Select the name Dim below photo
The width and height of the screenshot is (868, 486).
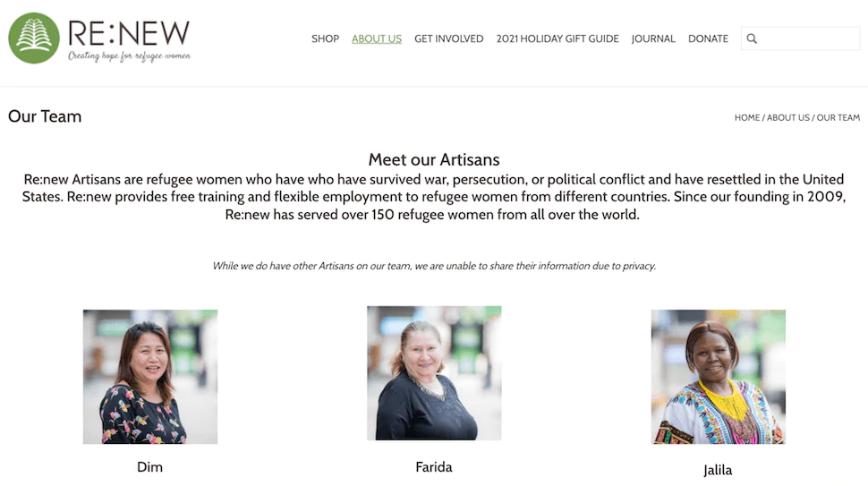coord(150,467)
